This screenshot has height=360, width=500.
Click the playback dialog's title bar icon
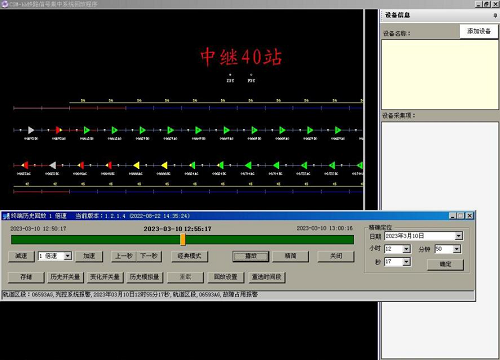pyautogui.click(x=6, y=216)
